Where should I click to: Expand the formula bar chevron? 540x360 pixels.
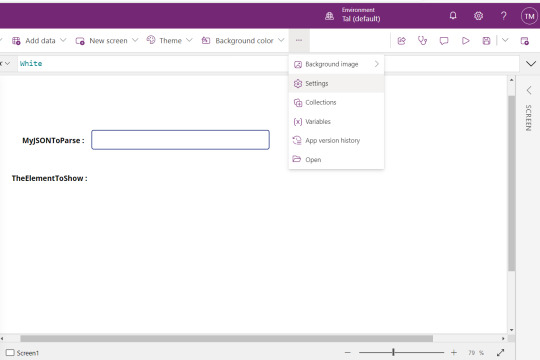[x=531, y=64]
